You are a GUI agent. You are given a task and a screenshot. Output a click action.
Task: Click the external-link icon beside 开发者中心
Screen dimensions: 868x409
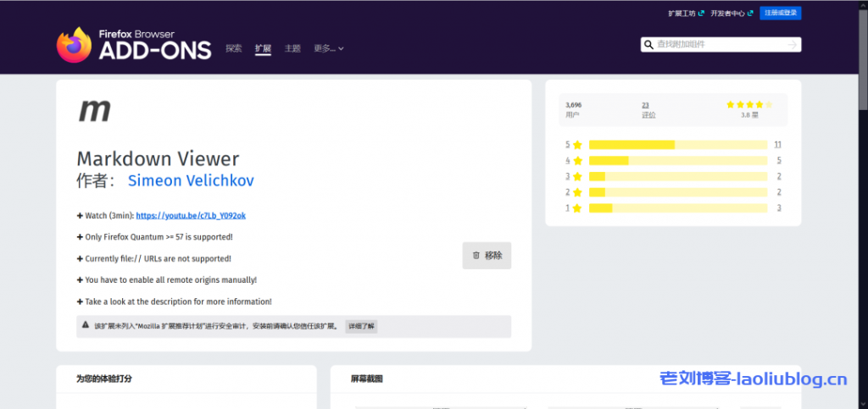tap(749, 14)
